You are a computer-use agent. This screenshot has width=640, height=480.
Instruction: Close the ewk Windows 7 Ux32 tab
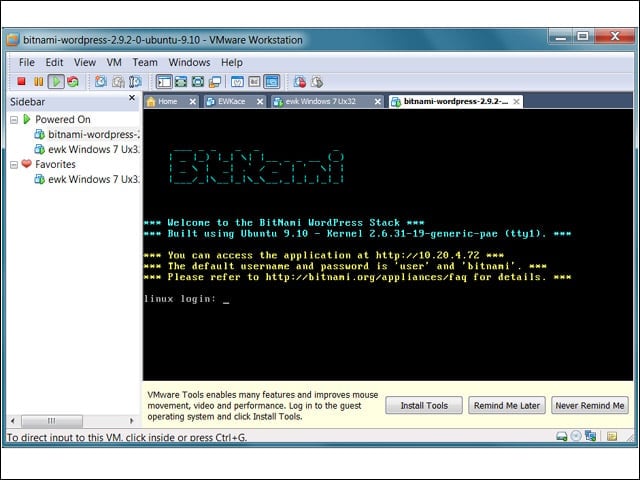pyautogui.click(x=378, y=102)
